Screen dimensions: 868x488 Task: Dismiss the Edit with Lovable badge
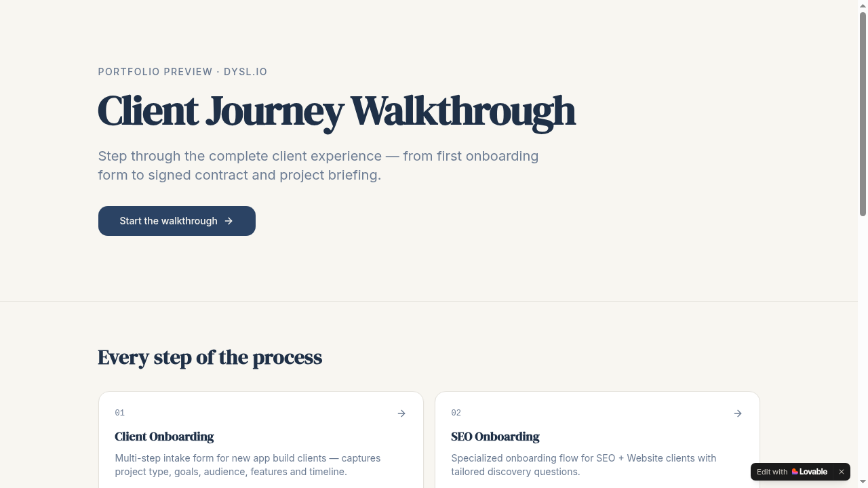(842, 472)
